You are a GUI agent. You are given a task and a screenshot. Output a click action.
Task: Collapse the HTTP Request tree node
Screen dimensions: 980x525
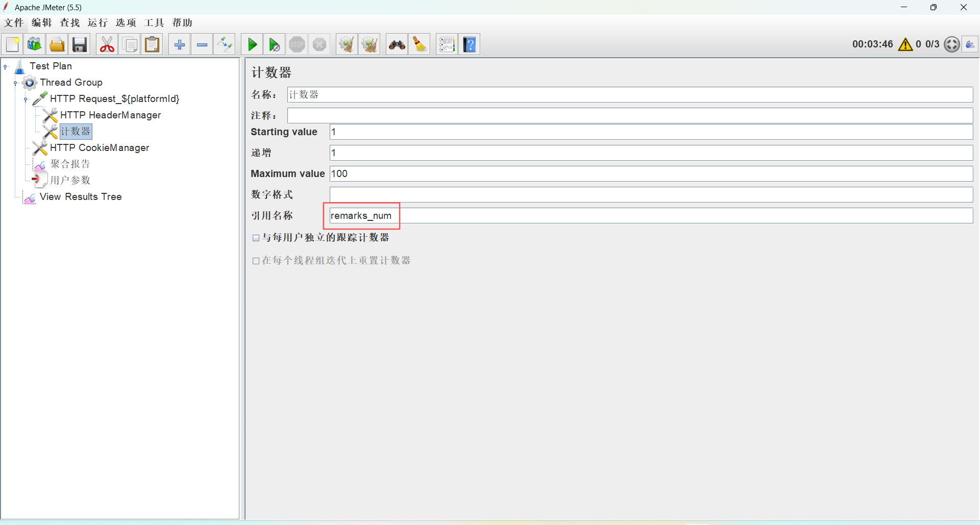26,99
